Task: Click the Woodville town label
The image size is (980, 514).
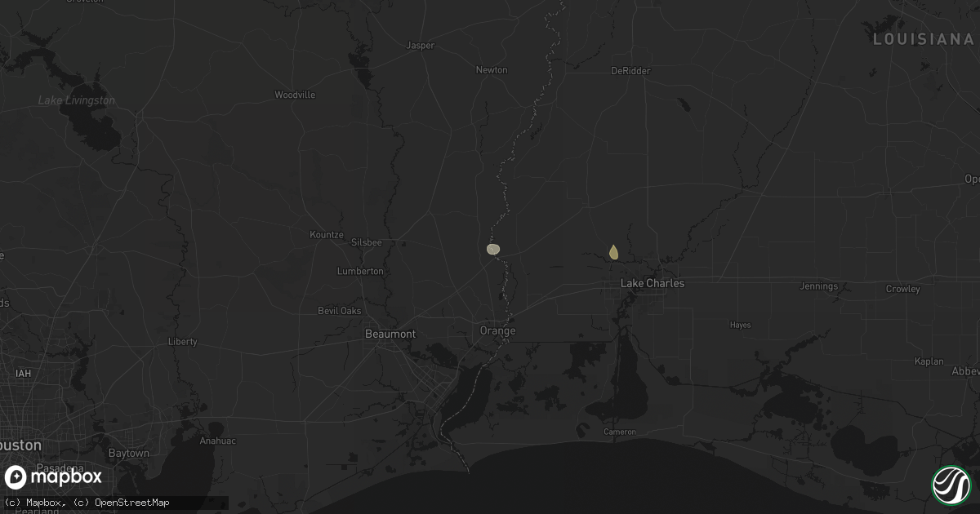Action: click(x=295, y=95)
